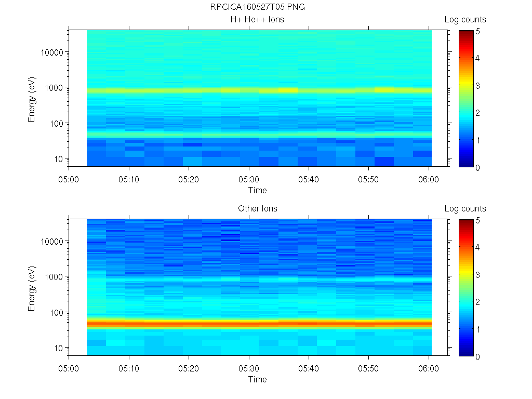Click the green 50 eV band in top spectrogram
This screenshot has height=399, width=532.
[x=259, y=135]
